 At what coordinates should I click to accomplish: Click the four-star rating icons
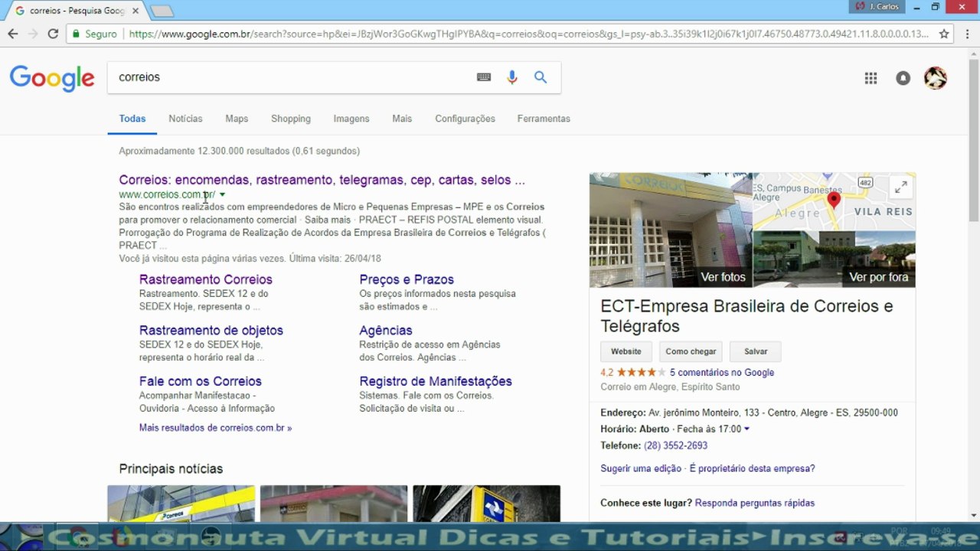click(x=641, y=373)
